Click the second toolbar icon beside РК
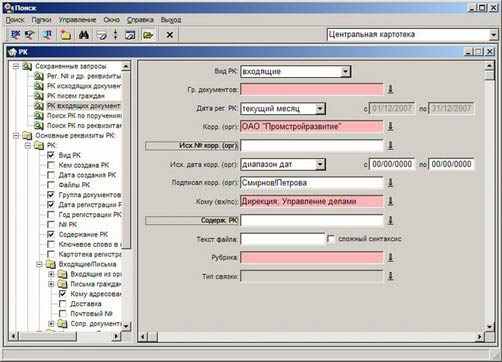Viewport: 502px width, 362px height. coord(30,34)
